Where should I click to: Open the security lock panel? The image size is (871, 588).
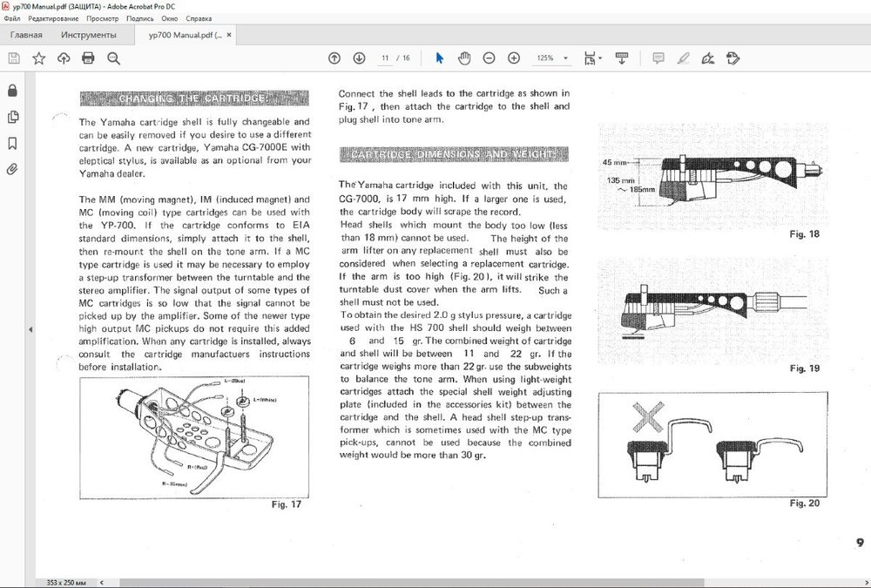tap(12, 91)
